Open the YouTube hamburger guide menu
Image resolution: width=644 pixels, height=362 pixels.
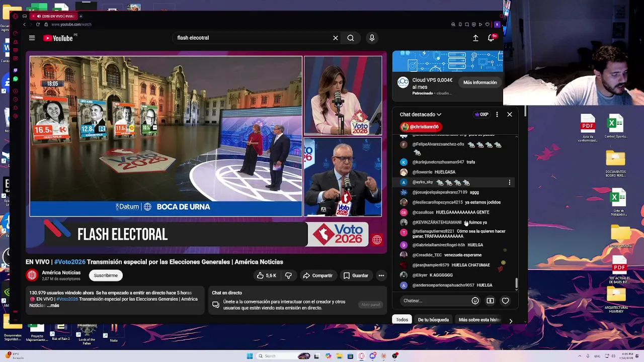click(x=32, y=38)
